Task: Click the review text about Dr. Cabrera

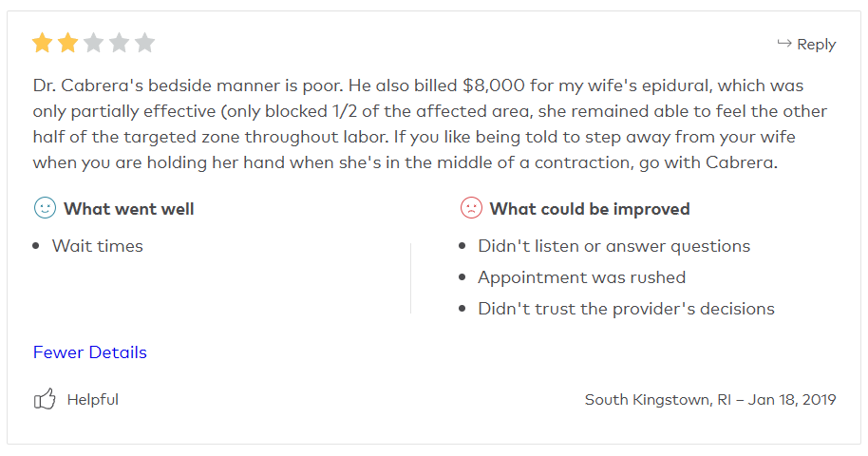Action: coord(430,124)
